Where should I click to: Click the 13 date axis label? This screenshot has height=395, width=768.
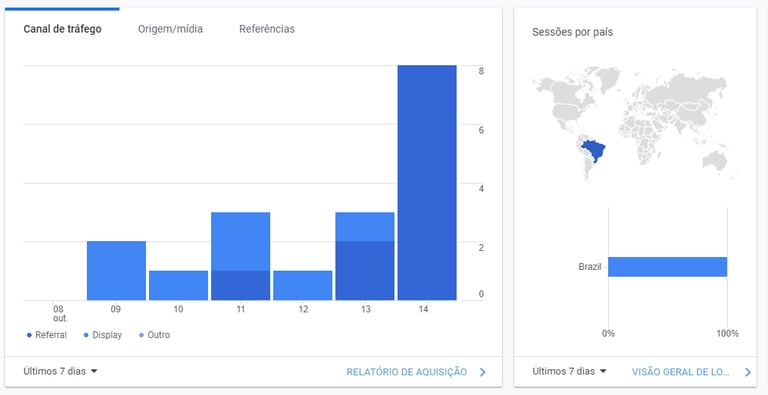point(365,309)
